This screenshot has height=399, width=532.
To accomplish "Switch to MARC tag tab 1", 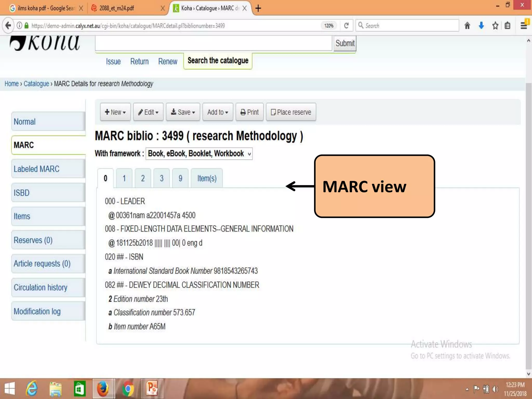I will [124, 178].
